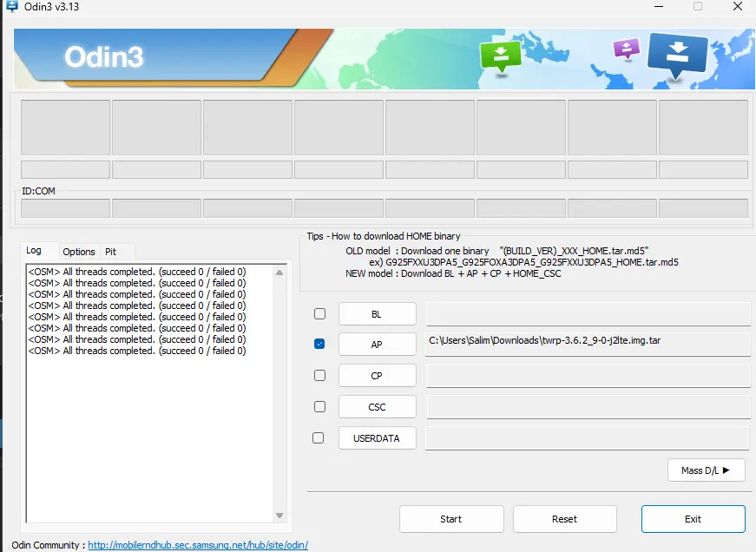Click the CP file button

pos(377,376)
